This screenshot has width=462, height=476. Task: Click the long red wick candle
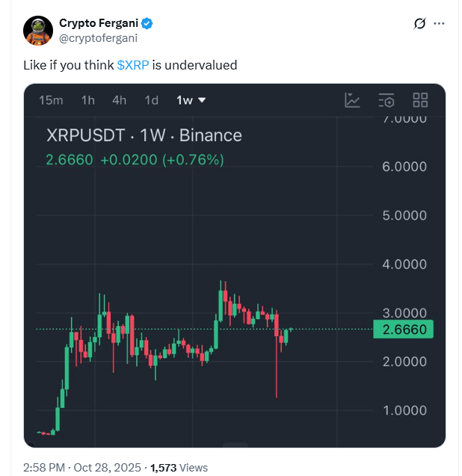click(277, 354)
